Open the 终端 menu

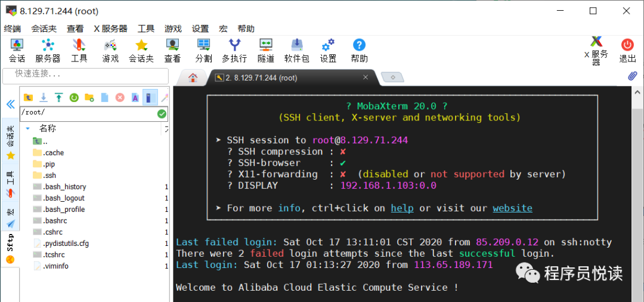point(13,29)
